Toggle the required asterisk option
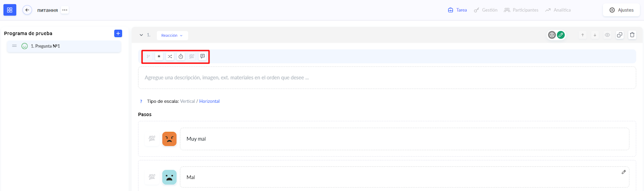The width and height of the screenshot is (644, 191). pos(159,56)
